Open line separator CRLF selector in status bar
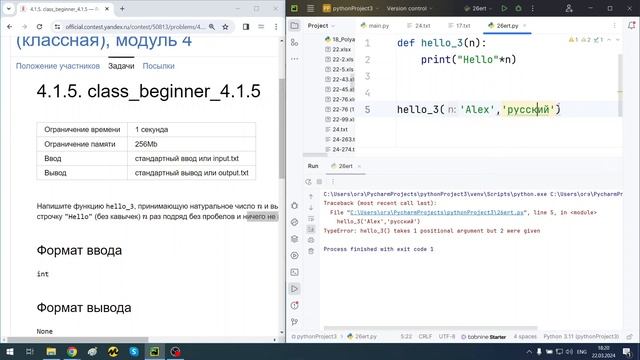 425,336
